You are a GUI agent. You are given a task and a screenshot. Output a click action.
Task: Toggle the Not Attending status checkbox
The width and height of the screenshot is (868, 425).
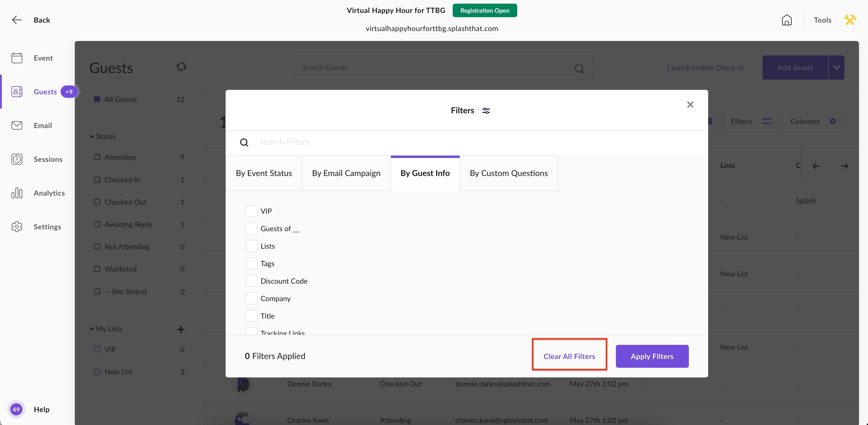coord(97,247)
